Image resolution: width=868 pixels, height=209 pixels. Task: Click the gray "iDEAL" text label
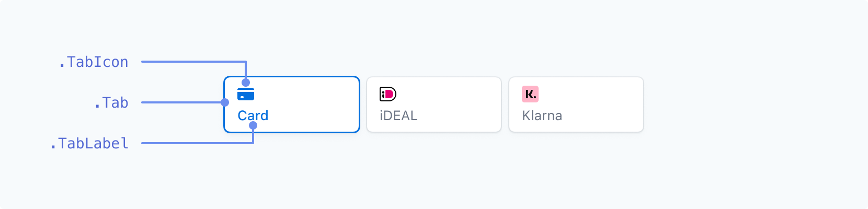[x=398, y=115]
